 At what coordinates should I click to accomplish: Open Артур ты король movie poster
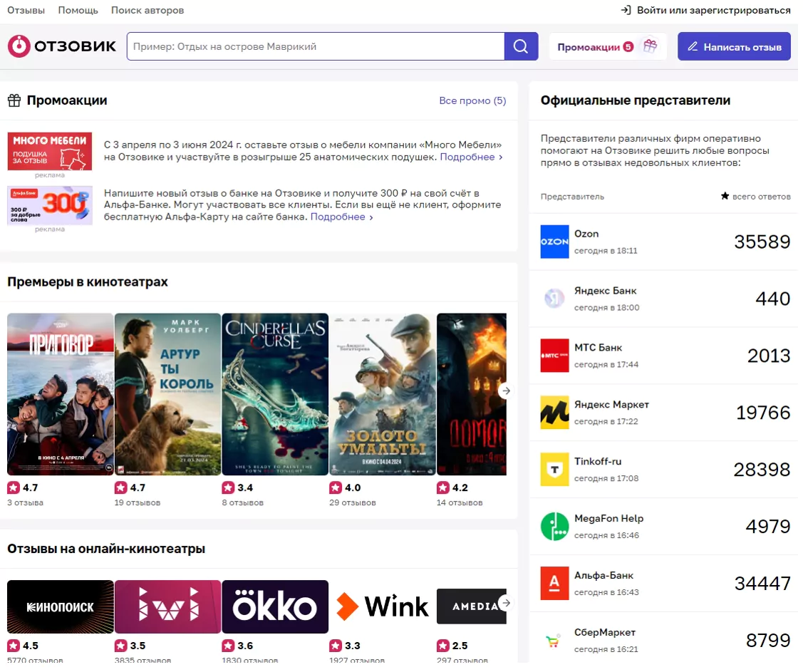(169, 396)
